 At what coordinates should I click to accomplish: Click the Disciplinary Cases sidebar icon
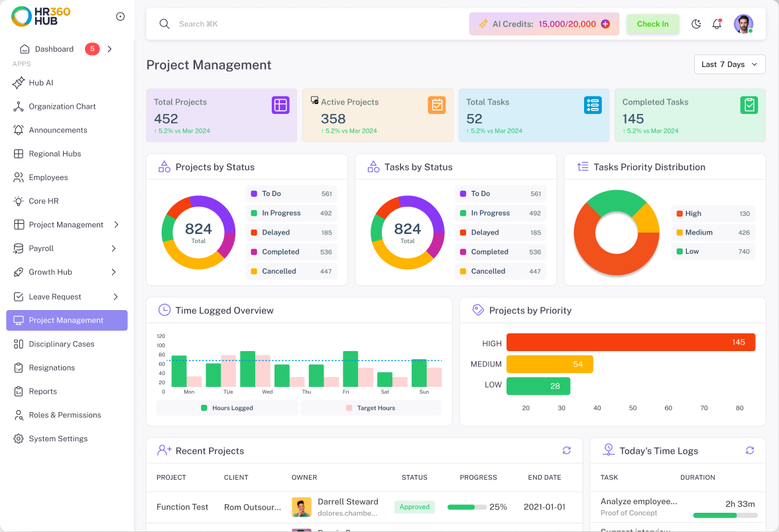[19, 344]
